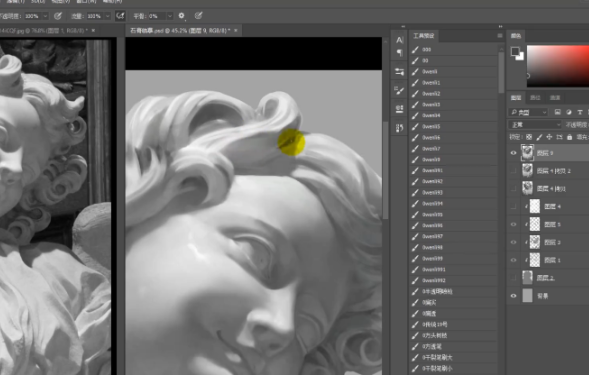Open the History panel icon
The image size is (589, 375).
[x=399, y=128]
